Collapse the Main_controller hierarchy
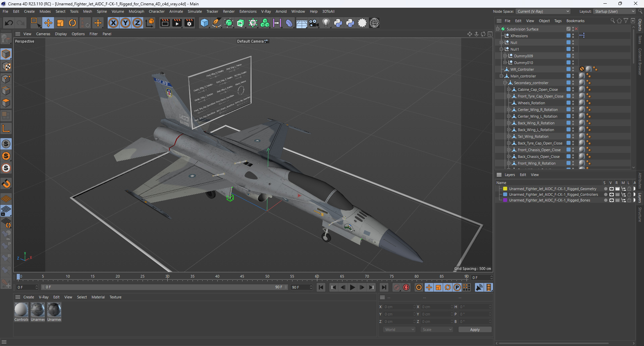The image size is (644, 346). pyautogui.click(x=501, y=76)
